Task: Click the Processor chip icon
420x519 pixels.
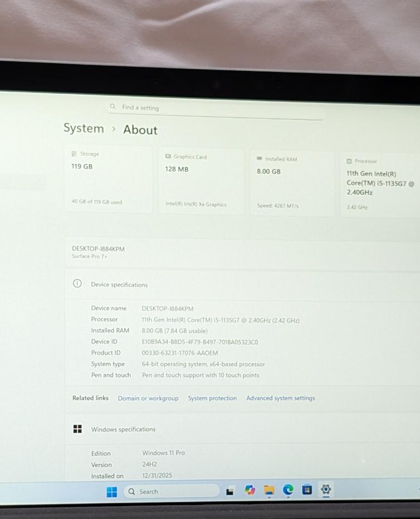Action: pyautogui.click(x=349, y=161)
